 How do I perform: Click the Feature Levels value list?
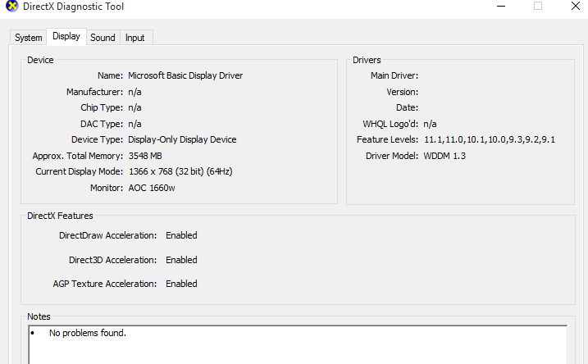(490, 139)
